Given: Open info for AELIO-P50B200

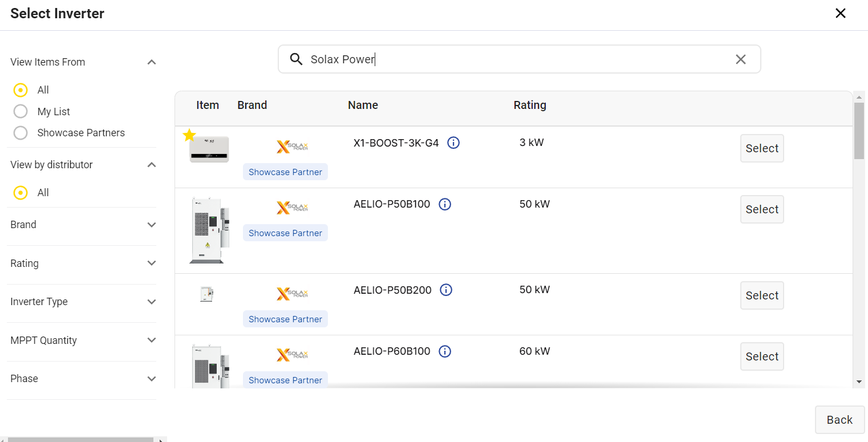Looking at the screenshot, I should (446, 290).
